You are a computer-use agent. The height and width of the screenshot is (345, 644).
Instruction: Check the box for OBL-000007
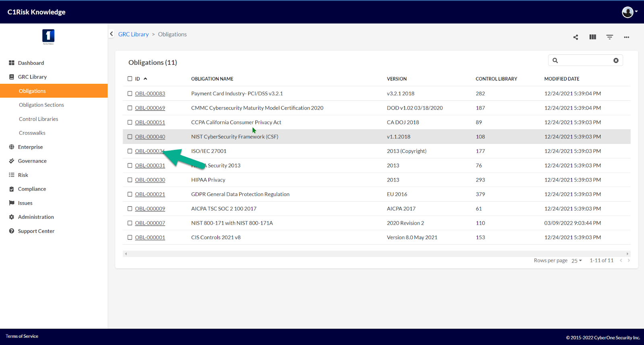pyautogui.click(x=130, y=223)
